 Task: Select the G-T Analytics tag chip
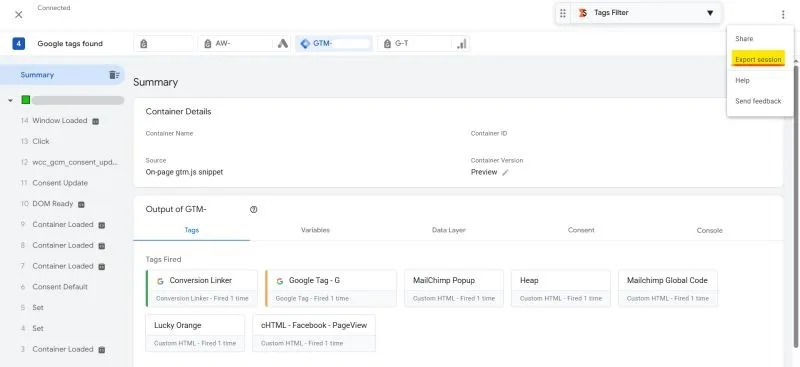pos(423,44)
